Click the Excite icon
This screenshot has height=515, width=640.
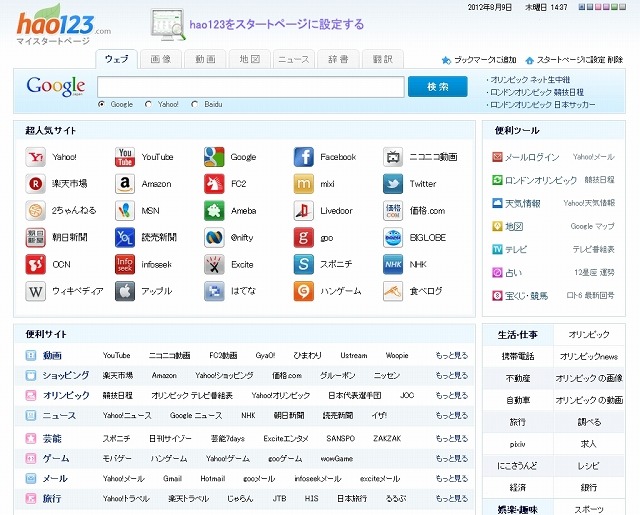coord(214,264)
